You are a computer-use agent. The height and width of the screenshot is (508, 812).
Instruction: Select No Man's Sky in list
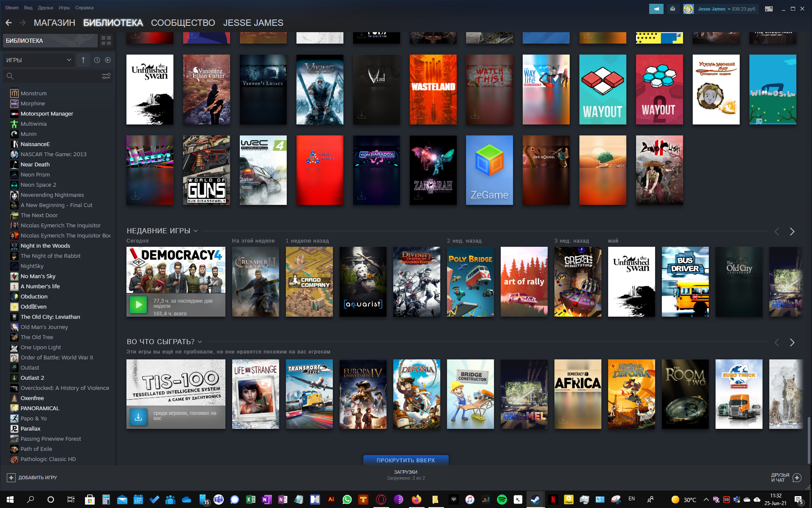38,276
